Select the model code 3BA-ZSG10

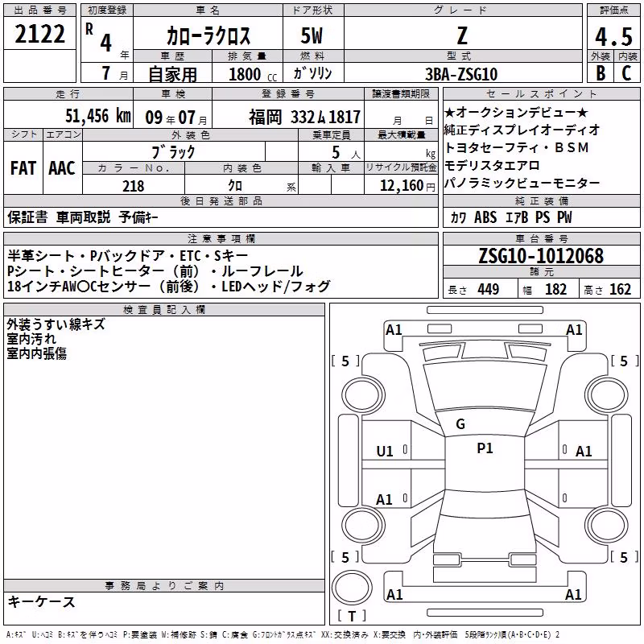tap(461, 74)
